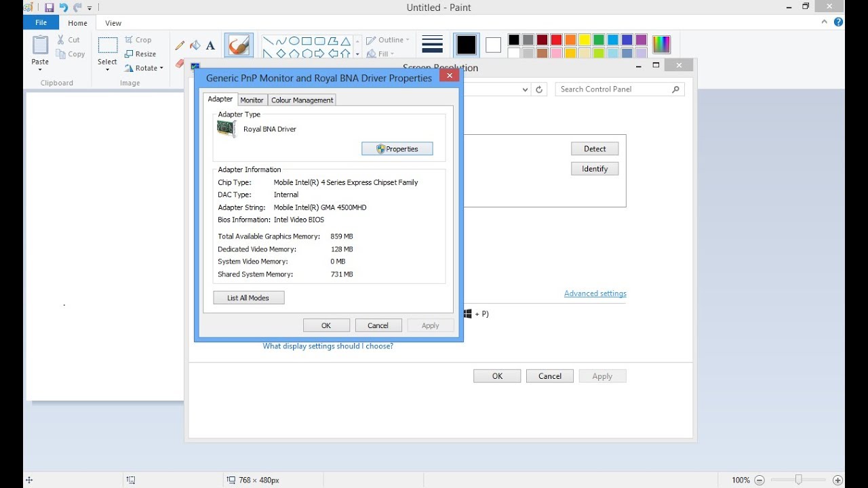Select the Color 1 black swatch

point(467,45)
